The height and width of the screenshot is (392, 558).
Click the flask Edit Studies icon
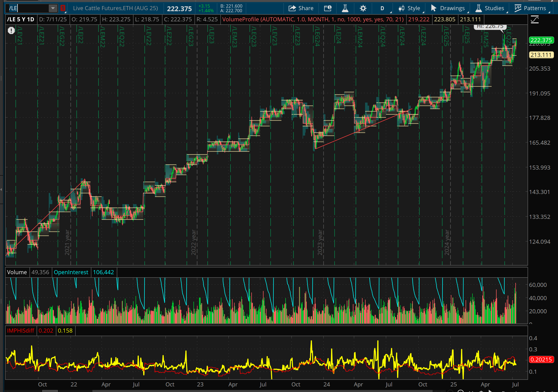(x=345, y=8)
